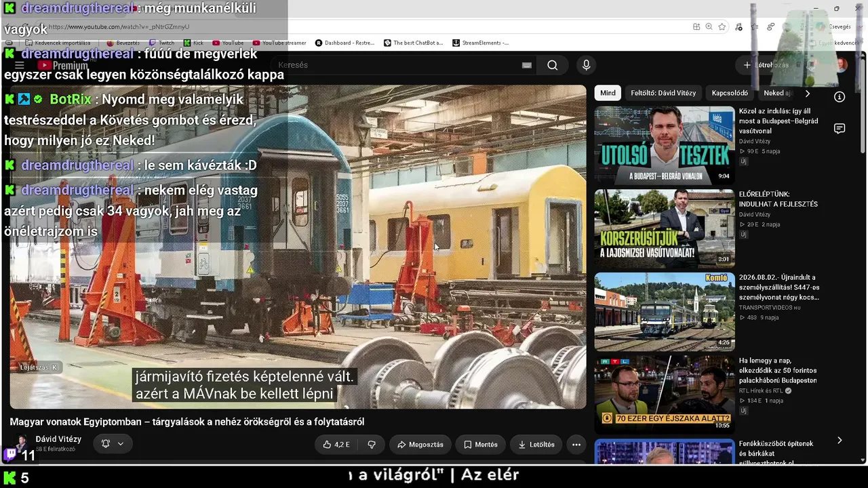Open the YouTube hamburger guide menu
Viewport: 868px width, 488px height.
pos(20,65)
